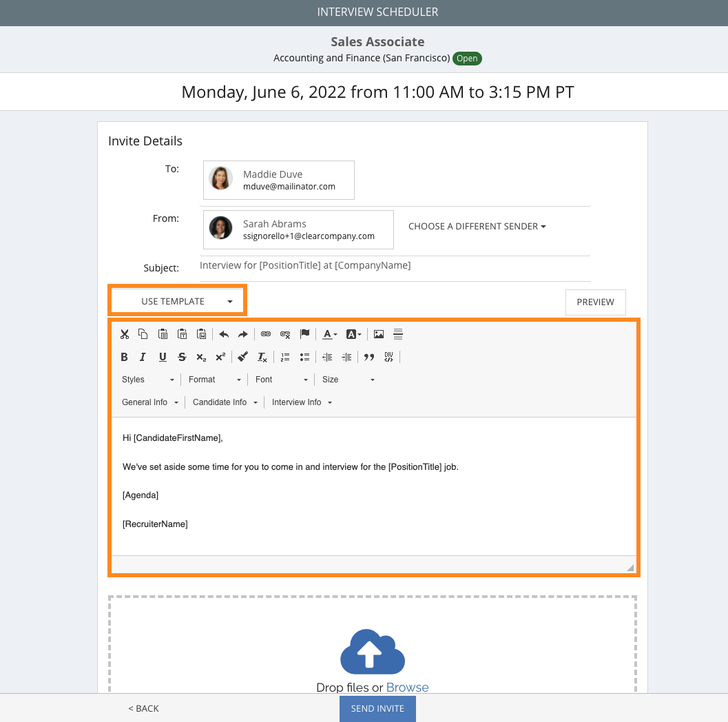
Task: Open the Use Template dropdown
Action: tap(178, 301)
